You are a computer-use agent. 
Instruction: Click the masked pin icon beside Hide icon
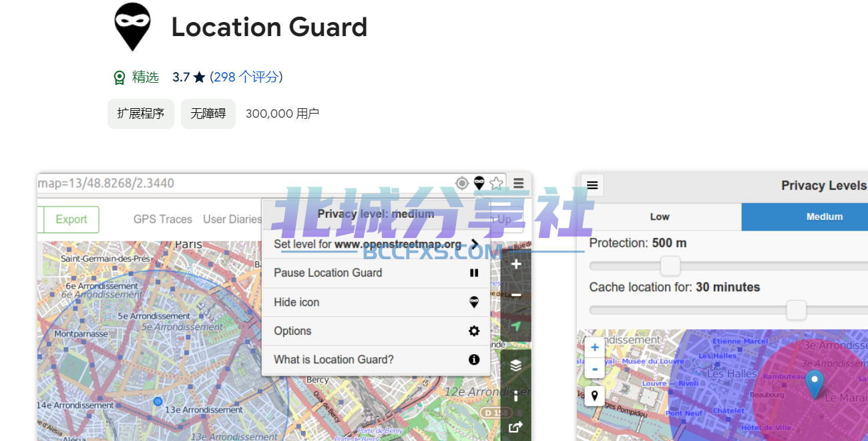474,302
